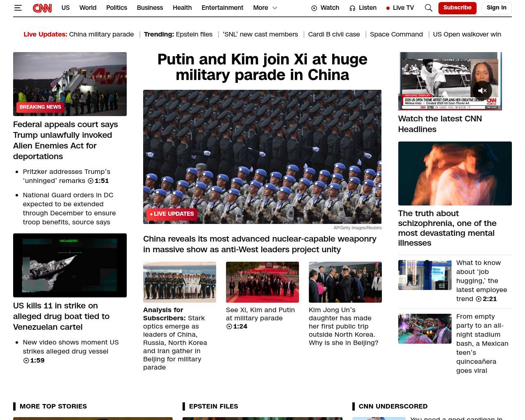Read China reveals nuclear-capable weaponry story
The height and width of the screenshot is (420, 525).
click(x=260, y=244)
